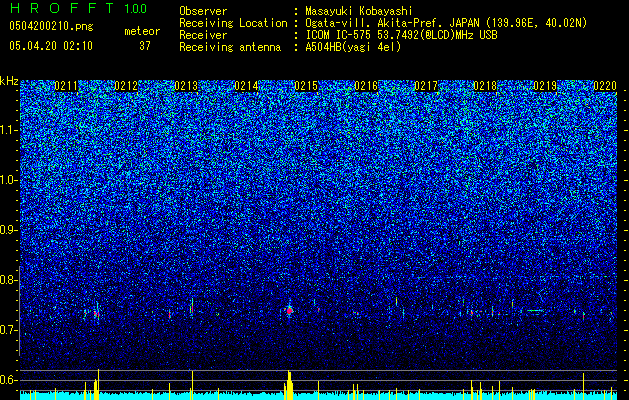The image size is (629, 400).
Task: Click the 0215 time marker
Action: tap(306, 86)
